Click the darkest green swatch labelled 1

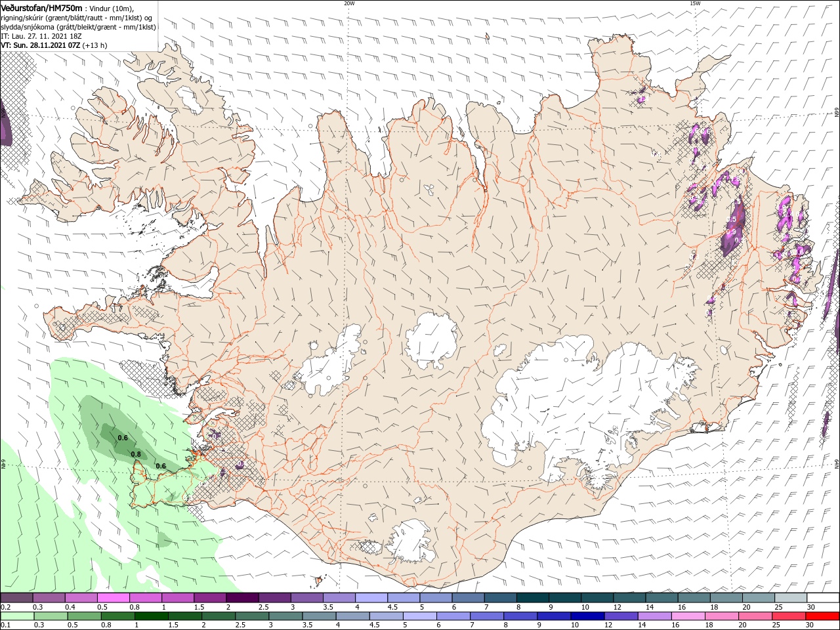click(151, 616)
